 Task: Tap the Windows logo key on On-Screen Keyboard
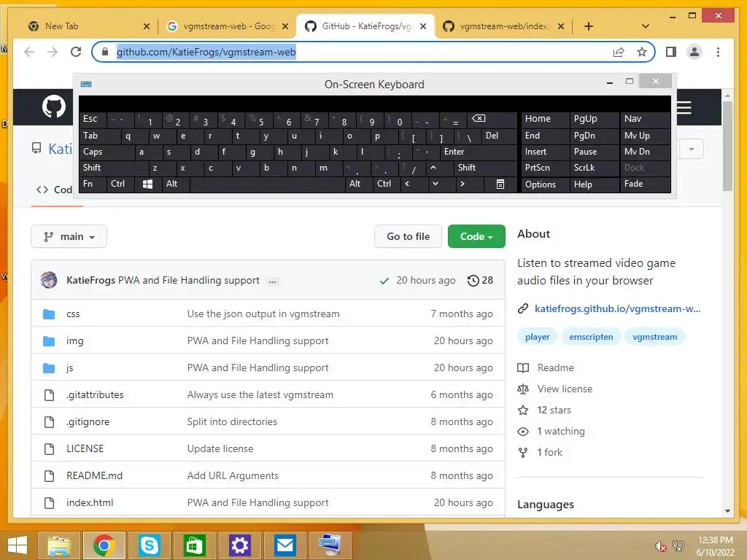tap(147, 184)
